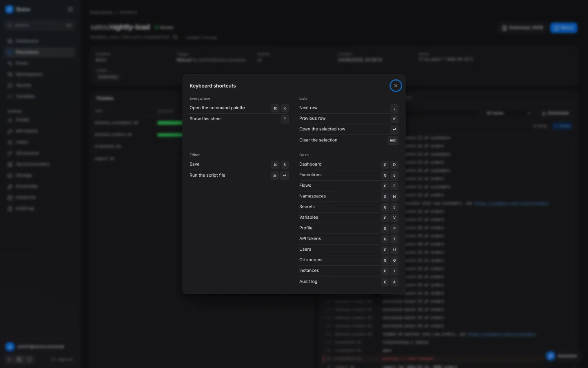
Task: Click the 'Keyboard shortcuts' dialog title
Action: [x=213, y=86]
